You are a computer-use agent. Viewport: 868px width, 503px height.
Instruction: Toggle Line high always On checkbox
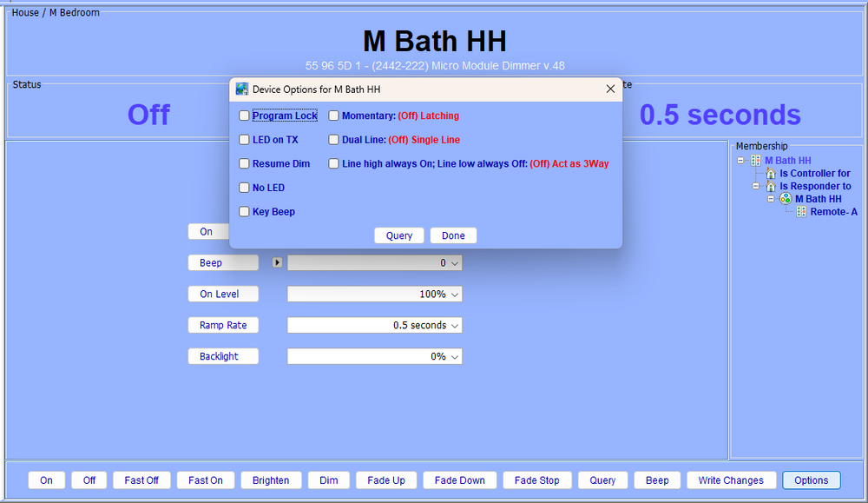333,163
